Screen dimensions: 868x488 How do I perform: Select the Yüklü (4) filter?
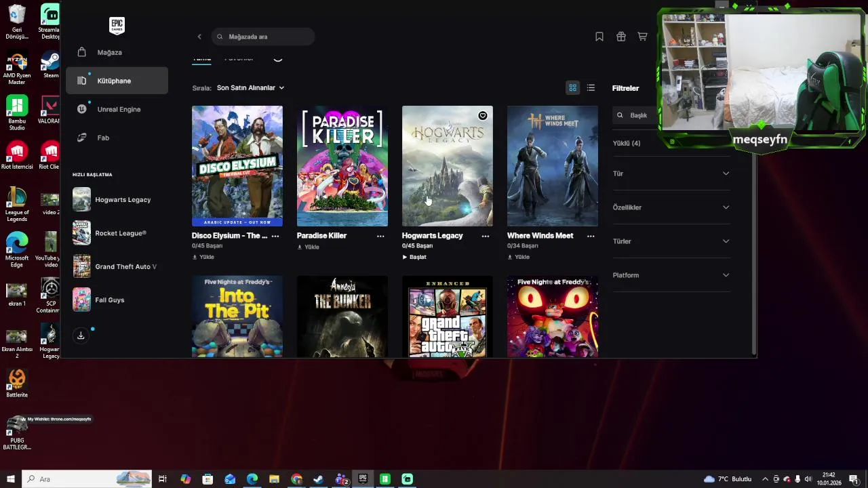pos(627,143)
